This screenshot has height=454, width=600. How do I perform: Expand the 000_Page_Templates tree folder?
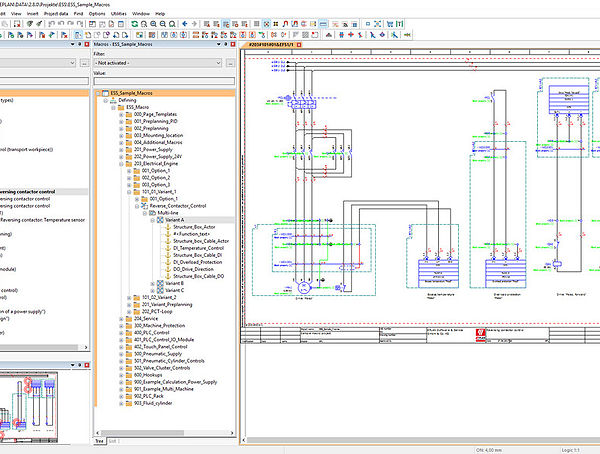[120, 115]
